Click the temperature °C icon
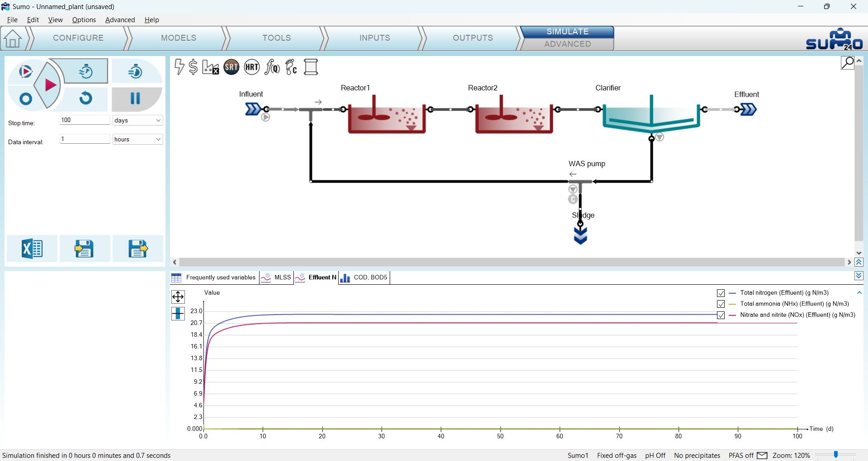The height and width of the screenshot is (461, 868). 292,67
